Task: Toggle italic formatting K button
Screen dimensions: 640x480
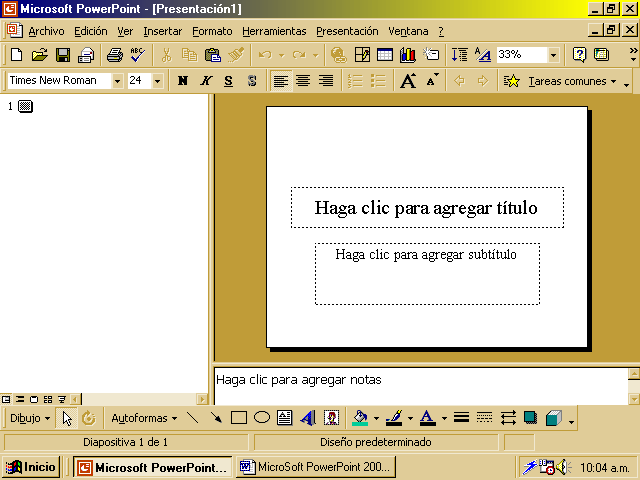Action: tap(206, 81)
